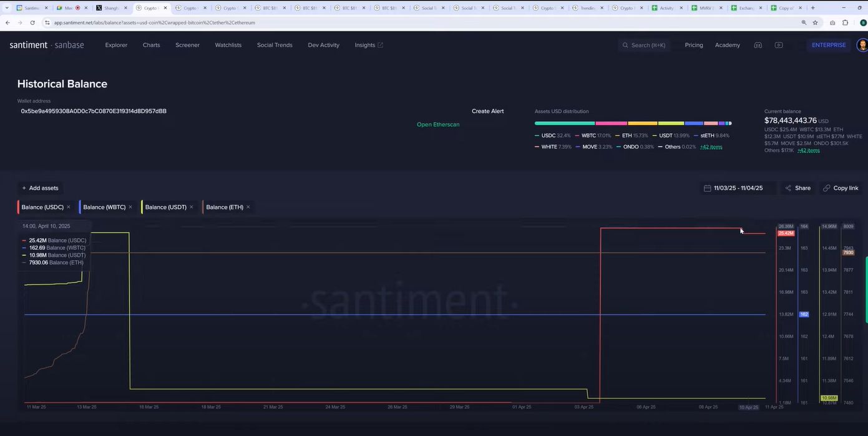Open the Charts menu item
Viewport: 868px width, 436px height.
click(151, 45)
